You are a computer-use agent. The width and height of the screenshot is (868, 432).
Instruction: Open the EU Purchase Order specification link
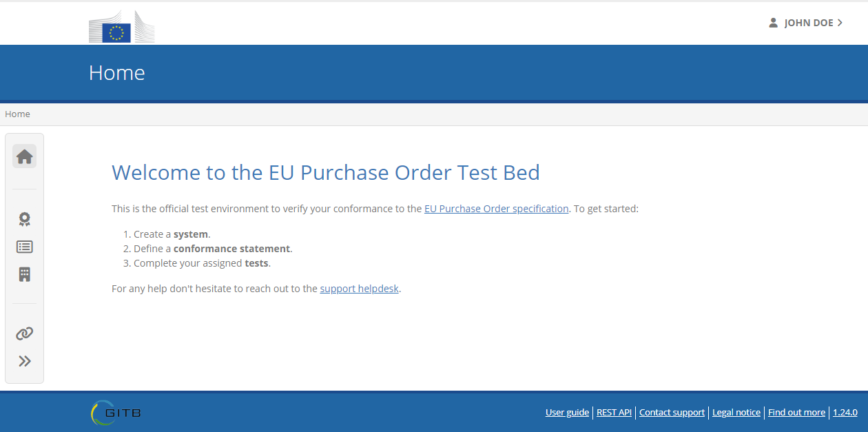coord(497,208)
